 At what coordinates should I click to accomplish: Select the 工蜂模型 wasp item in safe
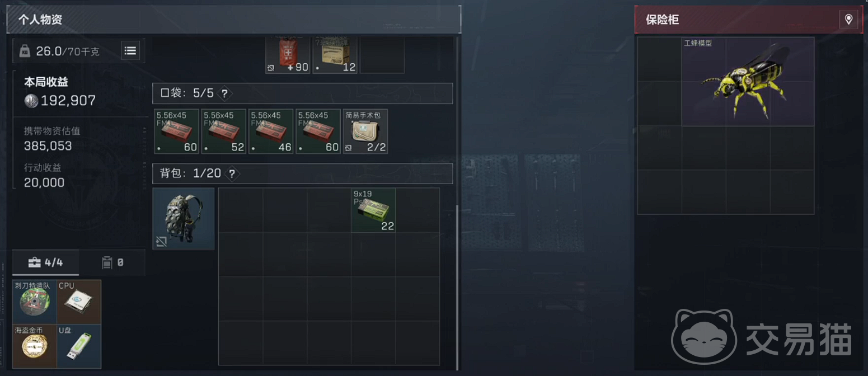click(748, 81)
